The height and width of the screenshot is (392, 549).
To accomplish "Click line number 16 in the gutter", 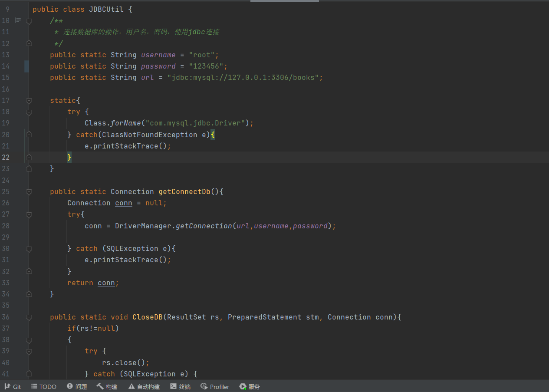I will [6, 89].
